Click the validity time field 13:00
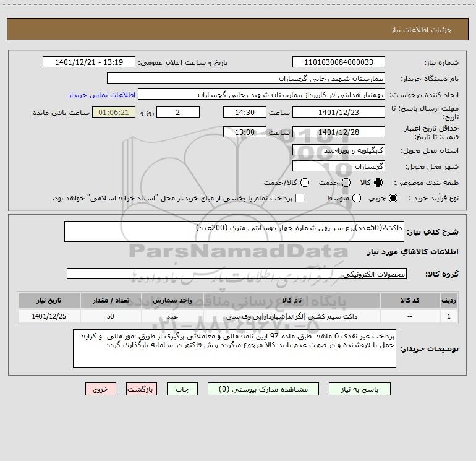The height and width of the screenshot is (461, 476). pos(245,132)
